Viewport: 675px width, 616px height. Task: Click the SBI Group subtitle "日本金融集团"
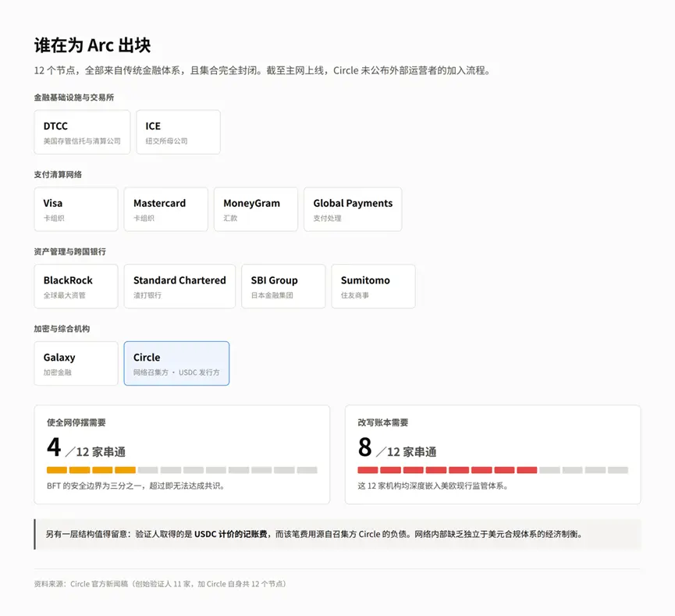pos(272,295)
